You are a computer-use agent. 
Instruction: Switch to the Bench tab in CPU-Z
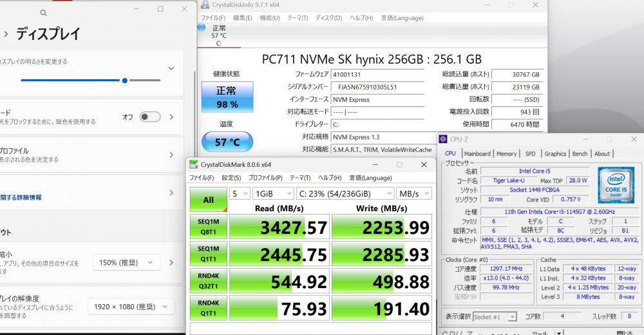[x=580, y=154]
